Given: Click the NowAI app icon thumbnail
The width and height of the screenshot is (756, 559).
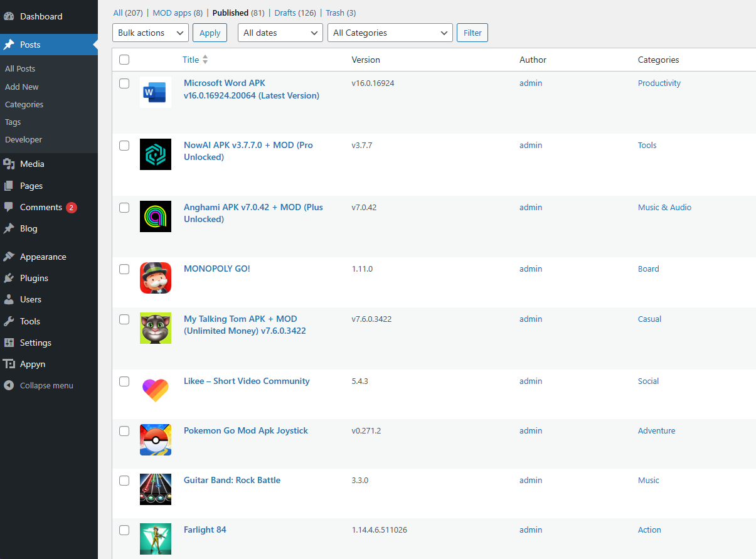Looking at the screenshot, I should click(156, 154).
